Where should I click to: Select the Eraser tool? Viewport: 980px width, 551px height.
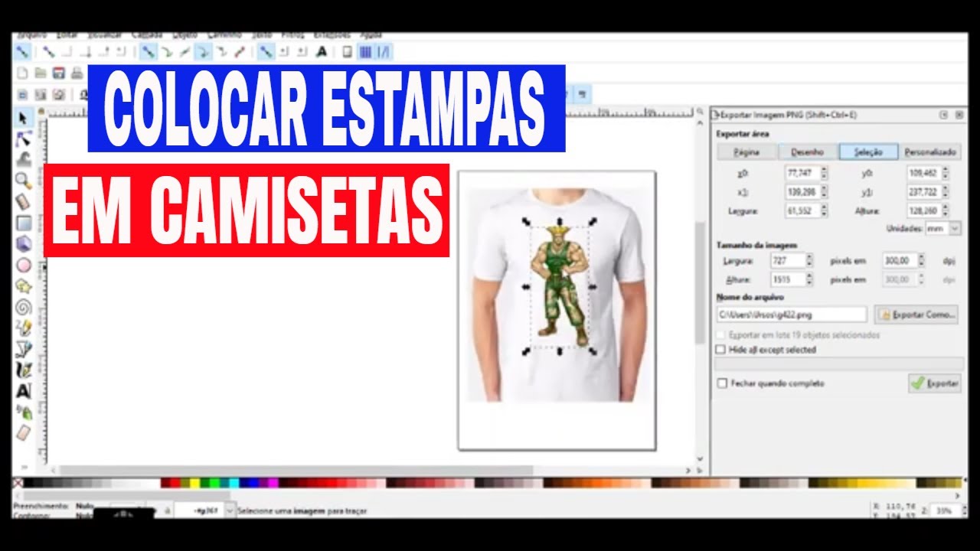[x=23, y=433]
